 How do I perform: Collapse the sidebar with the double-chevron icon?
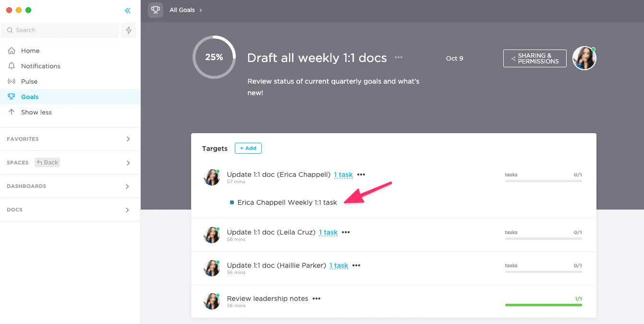click(x=127, y=11)
